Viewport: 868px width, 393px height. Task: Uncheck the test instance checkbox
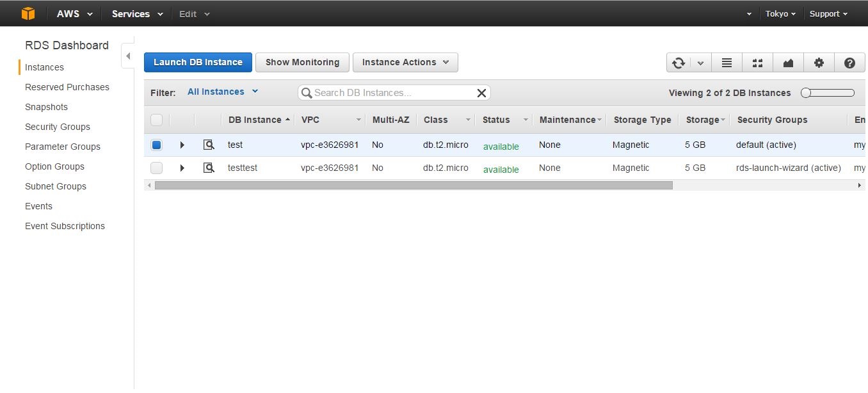click(x=156, y=145)
